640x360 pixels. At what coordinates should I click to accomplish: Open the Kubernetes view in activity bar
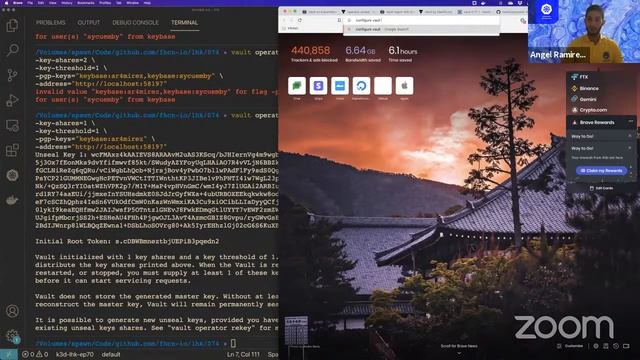point(12,175)
